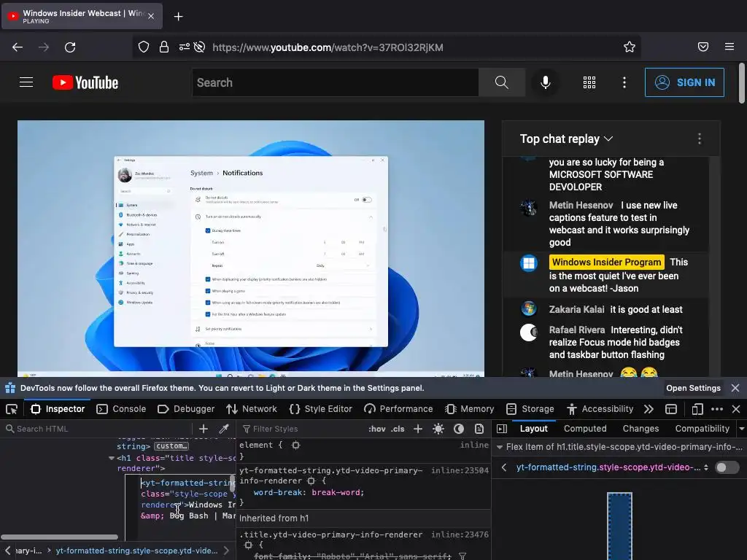The height and width of the screenshot is (560, 747).
Task: Open a new browser tab
Action: 178,17
